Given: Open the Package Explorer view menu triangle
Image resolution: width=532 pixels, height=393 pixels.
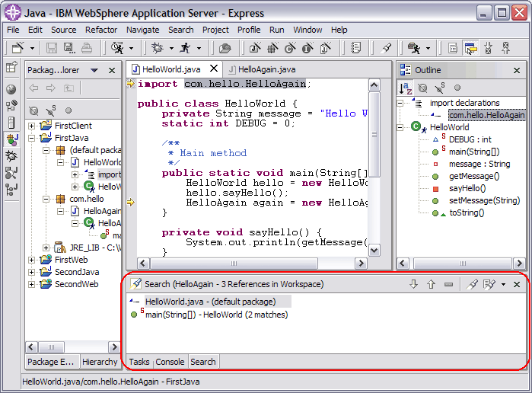Looking at the screenshot, I should tap(94, 70).
